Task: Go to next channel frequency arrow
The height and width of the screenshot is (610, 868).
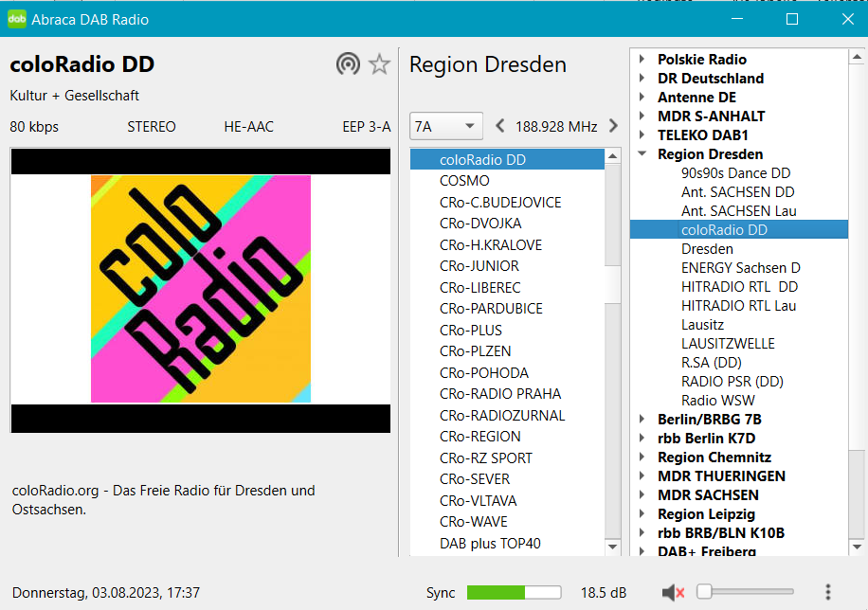Action: point(613,126)
